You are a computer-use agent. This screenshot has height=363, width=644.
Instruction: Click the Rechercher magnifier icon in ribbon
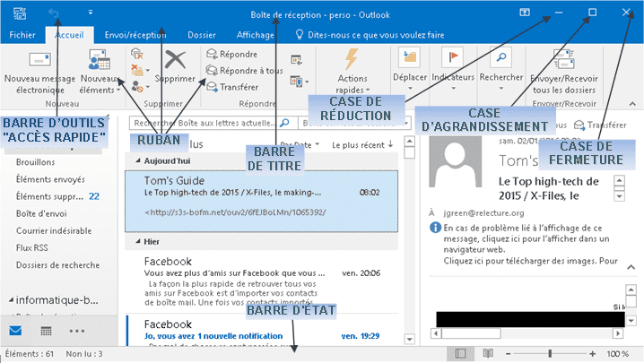point(500,57)
